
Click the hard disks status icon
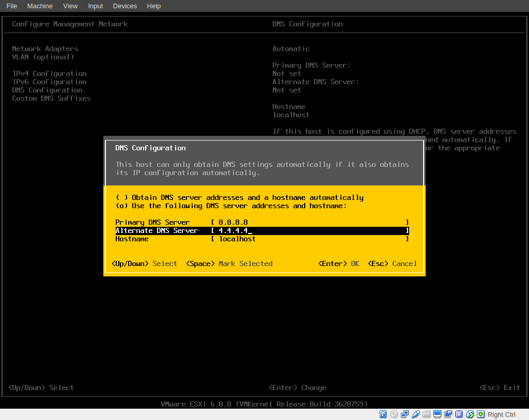pos(383,414)
